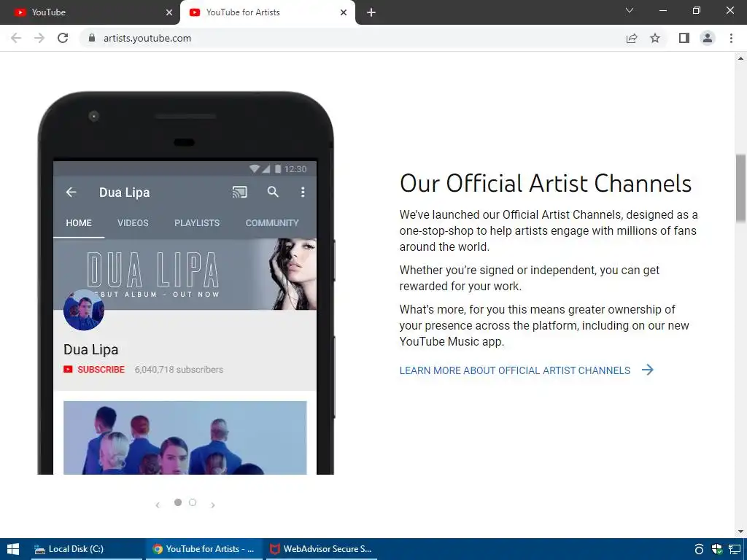This screenshot has width=747, height=560.
Task: Click the arrow beside Learn More link
Action: coord(648,370)
